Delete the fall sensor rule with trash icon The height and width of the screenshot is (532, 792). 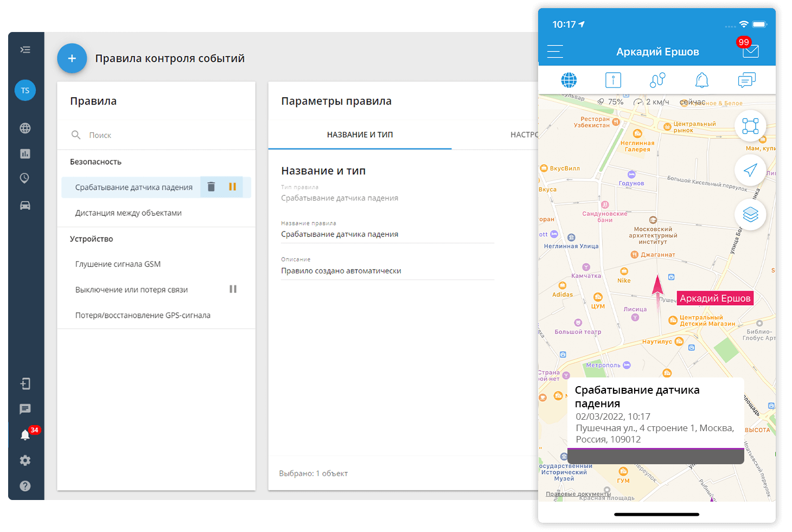pyautogui.click(x=212, y=187)
